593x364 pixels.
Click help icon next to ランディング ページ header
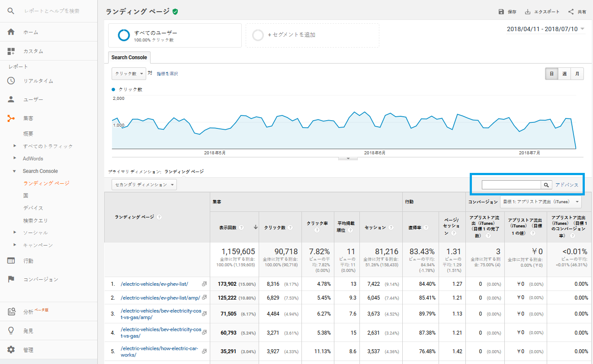(x=159, y=217)
